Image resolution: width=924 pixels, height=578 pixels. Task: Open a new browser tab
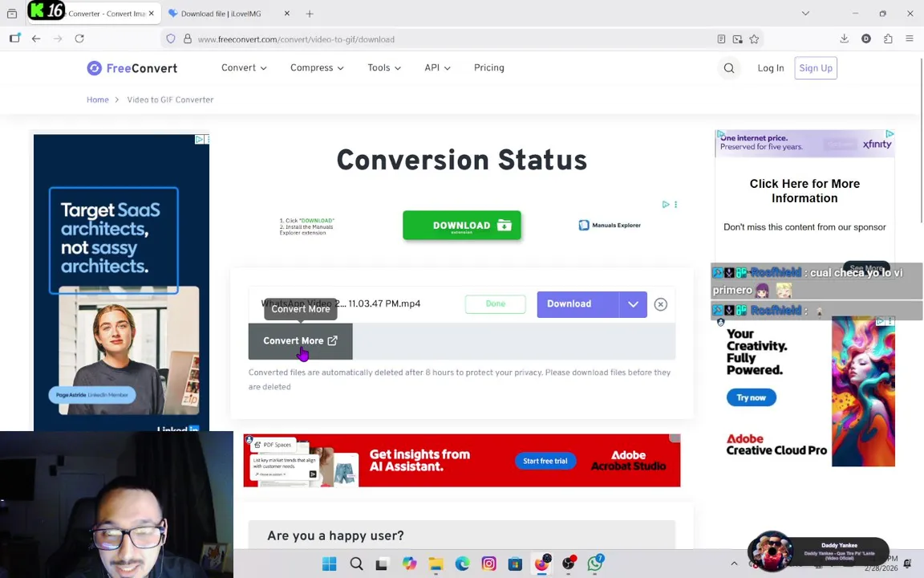coord(310,14)
